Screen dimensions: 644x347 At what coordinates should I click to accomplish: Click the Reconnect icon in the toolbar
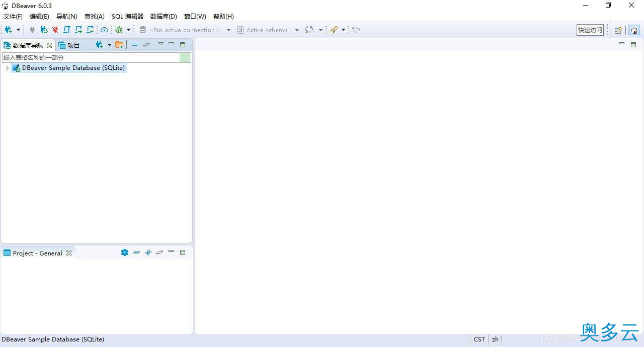click(44, 30)
